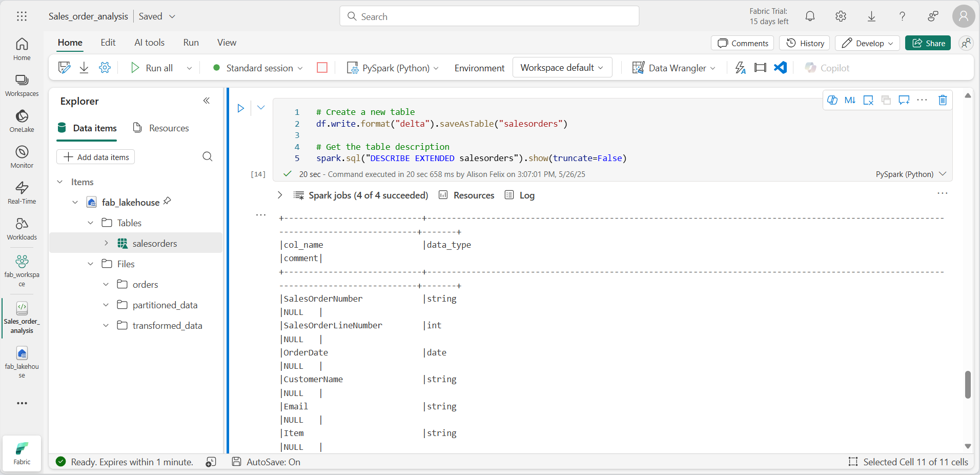The width and height of the screenshot is (980, 475).
Task: Click the Share button
Action: click(x=928, y=43)
